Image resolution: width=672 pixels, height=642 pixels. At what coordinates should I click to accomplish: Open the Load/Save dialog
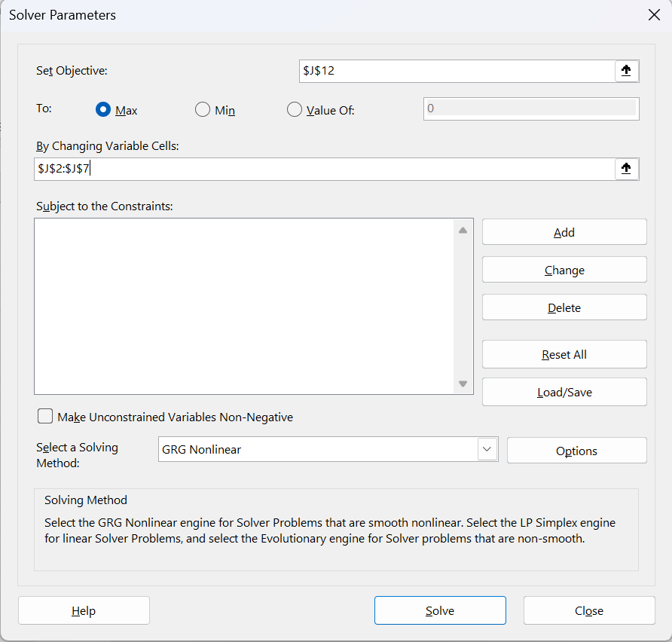click(564, 392)
